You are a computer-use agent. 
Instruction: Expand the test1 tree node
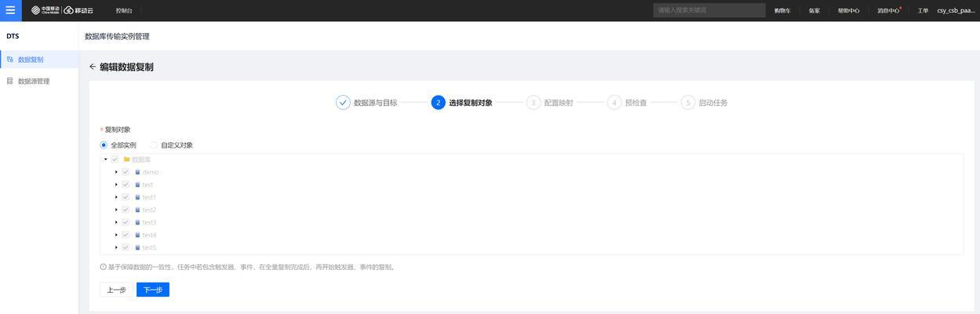click(x=116, y=197)
